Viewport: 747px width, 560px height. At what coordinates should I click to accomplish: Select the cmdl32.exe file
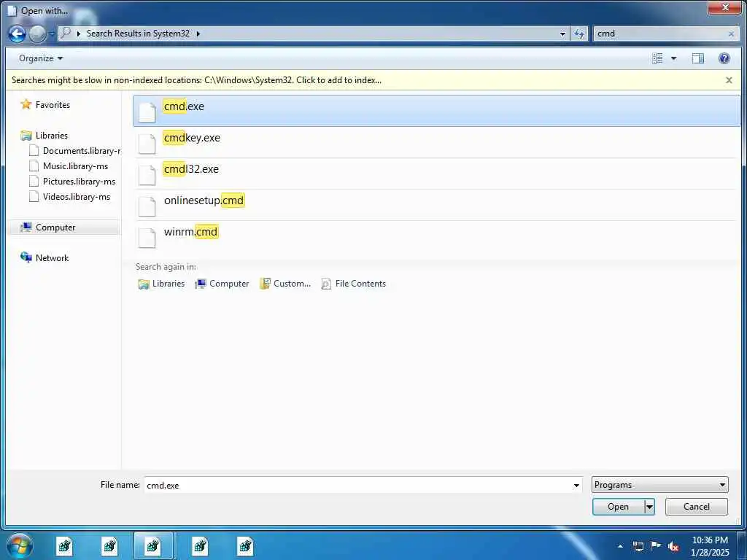tap(436, 174)
